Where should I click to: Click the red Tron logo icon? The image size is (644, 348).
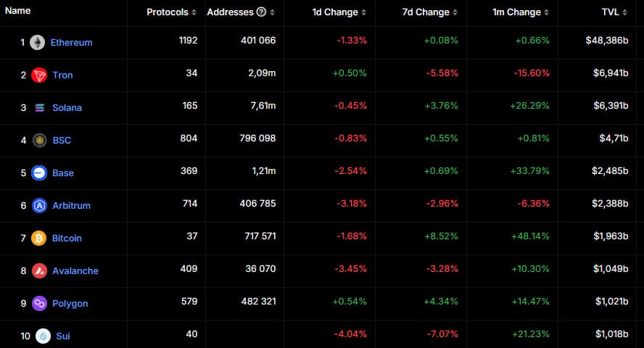[39, 75]
